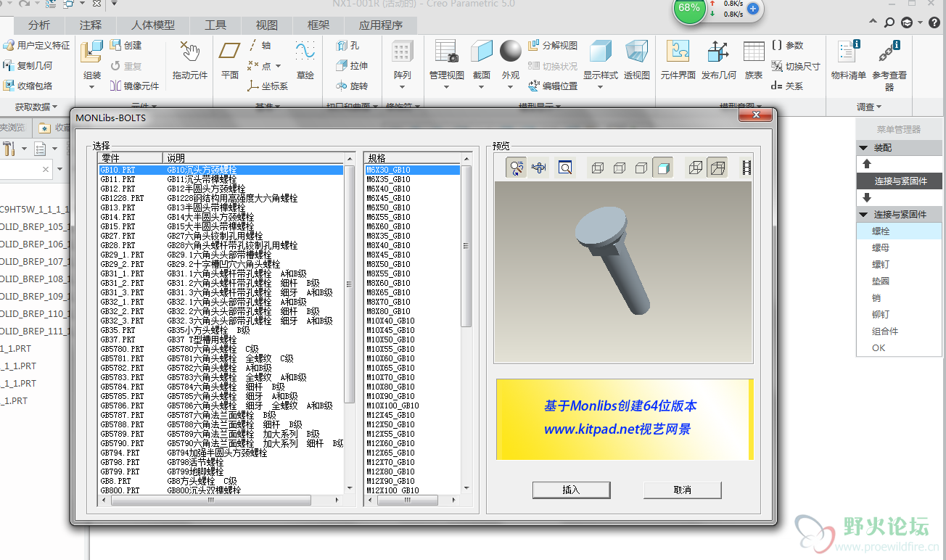Select 镜像元件 (Mirror Component)
This screenshot has width=946, height=560.
pos(135,86)
